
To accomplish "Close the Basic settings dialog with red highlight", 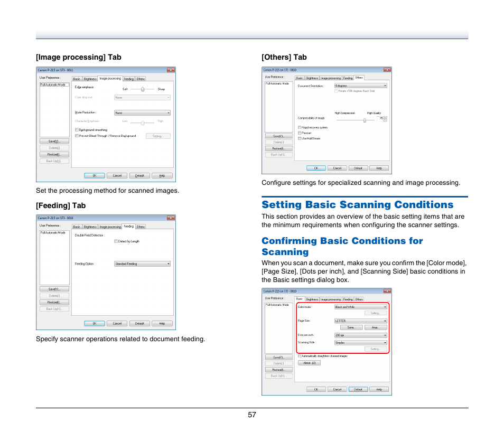I will coord(387,291).
